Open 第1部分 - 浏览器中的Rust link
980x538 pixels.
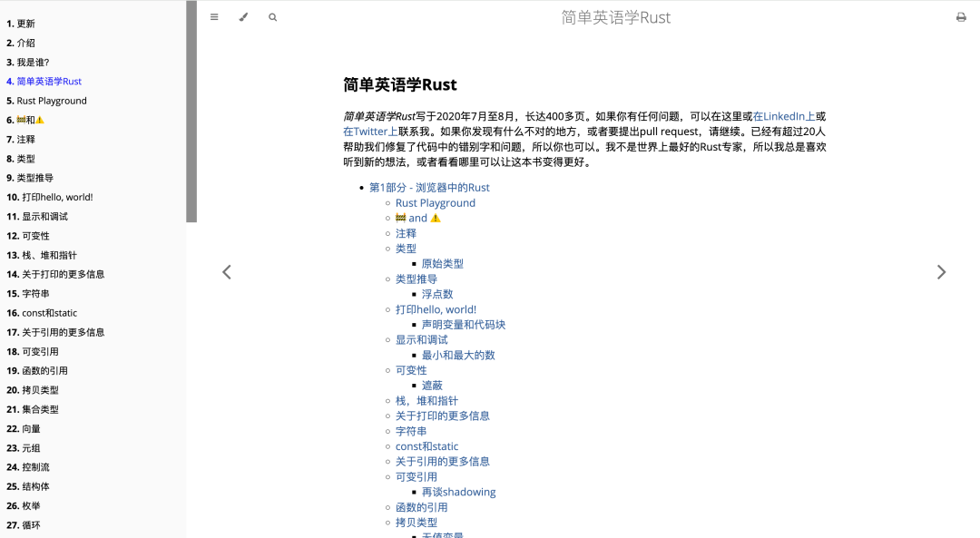click(x=429, y=188)
